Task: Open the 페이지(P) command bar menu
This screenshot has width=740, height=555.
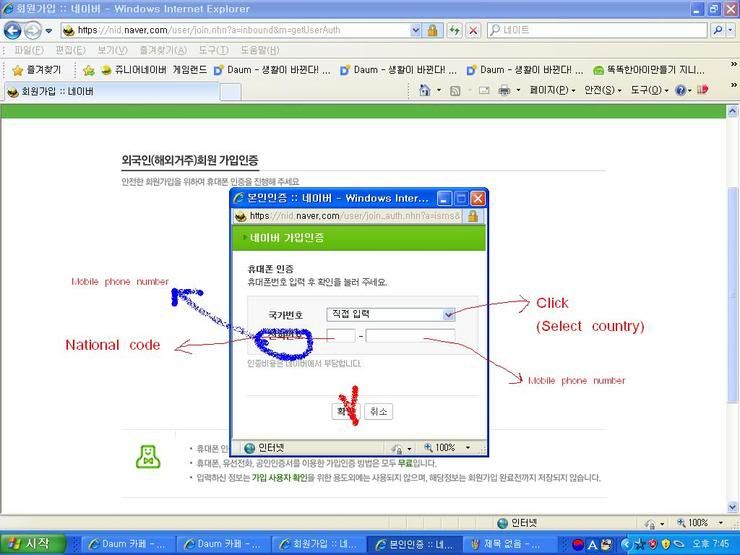Action: 553,90
